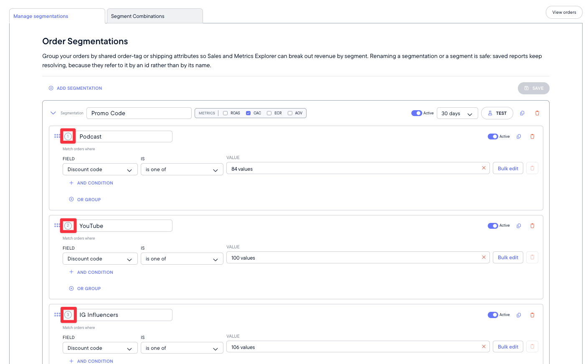This screenshot has height=364, width=588.
Task: Open YouTube's 'is one of' operator dropdown
Action: coord(182,259)
